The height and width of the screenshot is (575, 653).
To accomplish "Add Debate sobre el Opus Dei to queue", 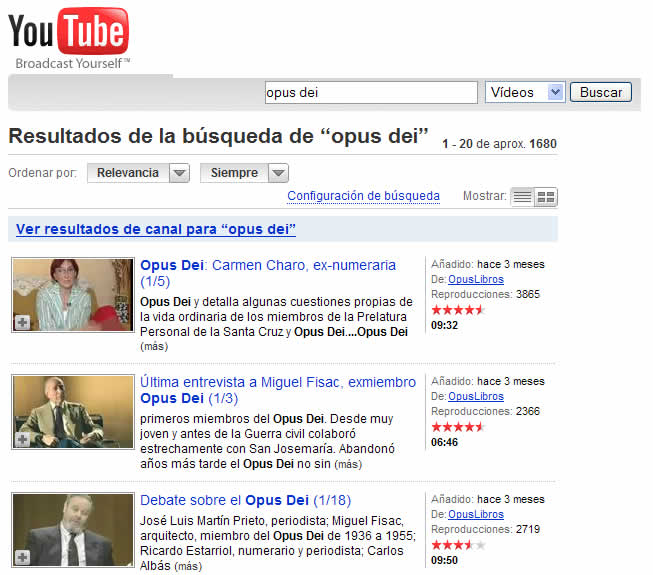I will coord(22,557).
